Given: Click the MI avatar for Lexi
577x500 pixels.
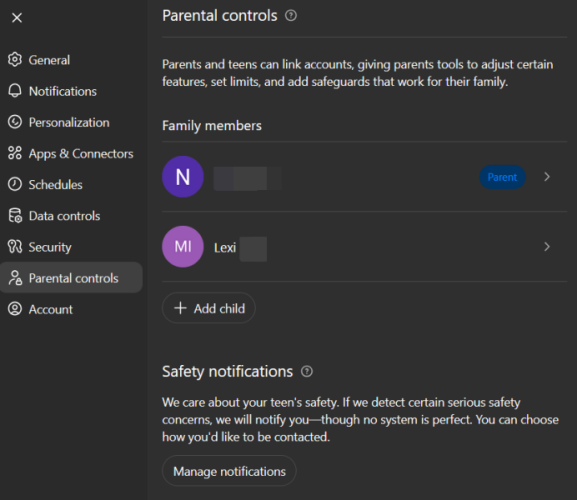Looking at the screenshot, I should 183,247.
